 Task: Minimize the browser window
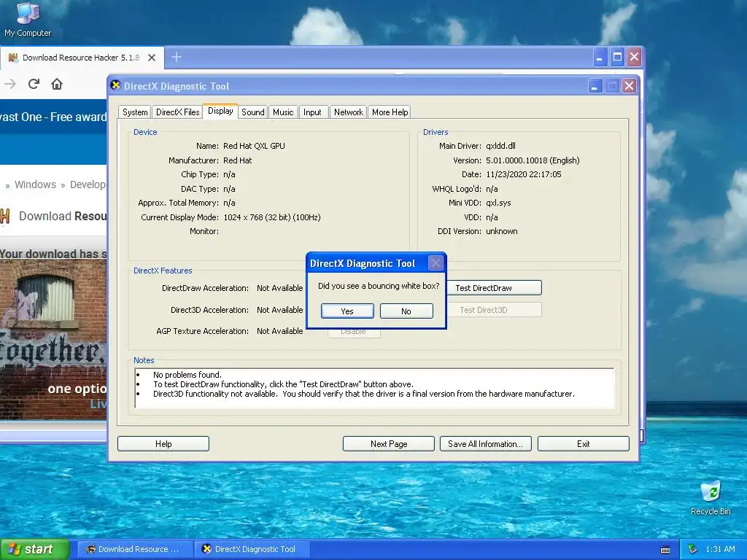[600, 58]
